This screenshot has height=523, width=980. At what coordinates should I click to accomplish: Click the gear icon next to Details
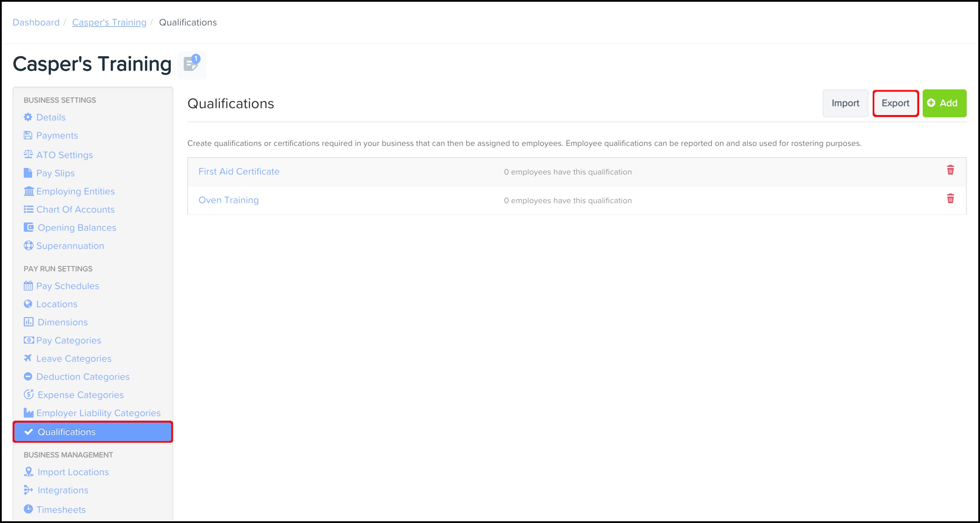point(28,117)
